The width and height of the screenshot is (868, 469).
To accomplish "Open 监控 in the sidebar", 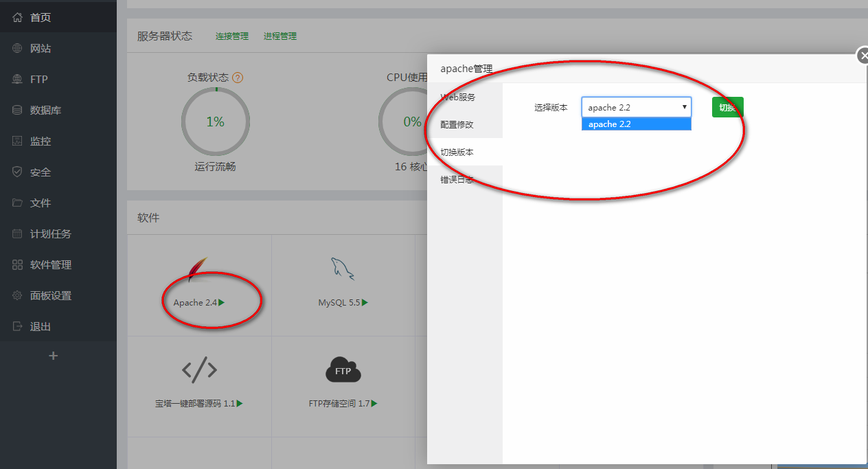I will click(x=58, y=141).
